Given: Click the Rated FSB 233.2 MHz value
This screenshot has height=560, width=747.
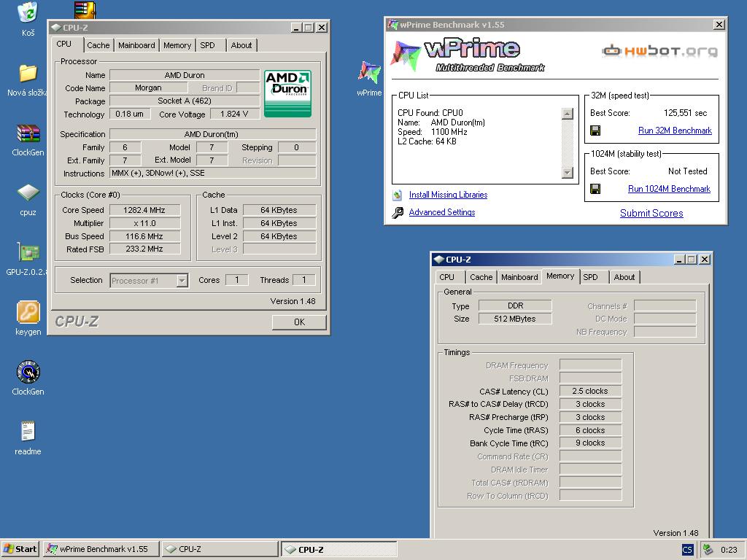Looking at the screenshot, I should [x=145, y=249].
